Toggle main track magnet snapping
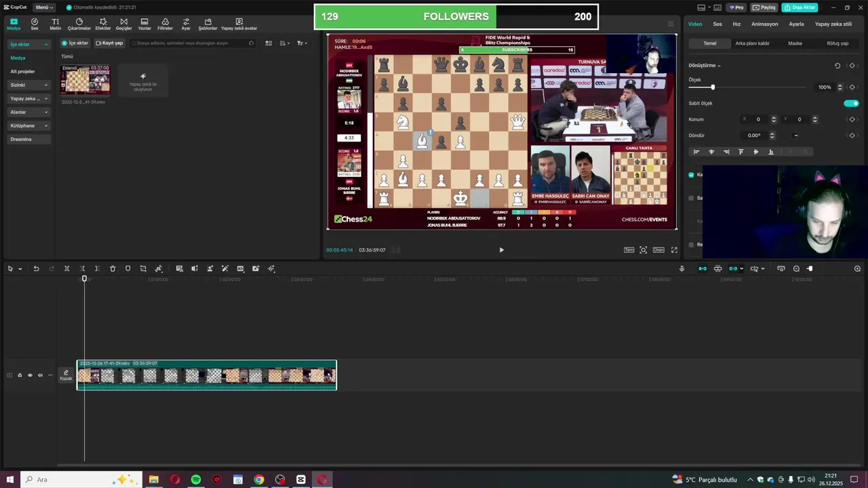 click(703, 269)
